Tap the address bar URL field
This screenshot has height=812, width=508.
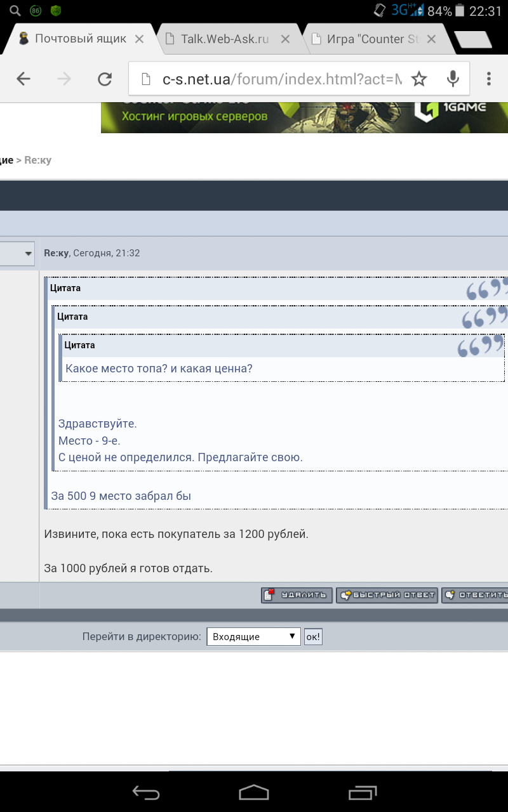[273, 79]
